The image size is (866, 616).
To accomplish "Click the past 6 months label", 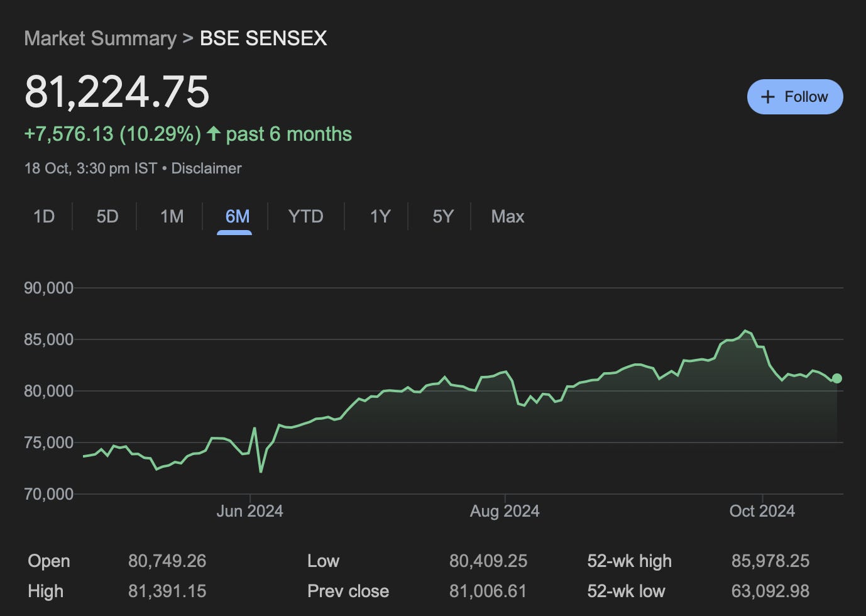I will pyautogui.click(x=288, y=134).
